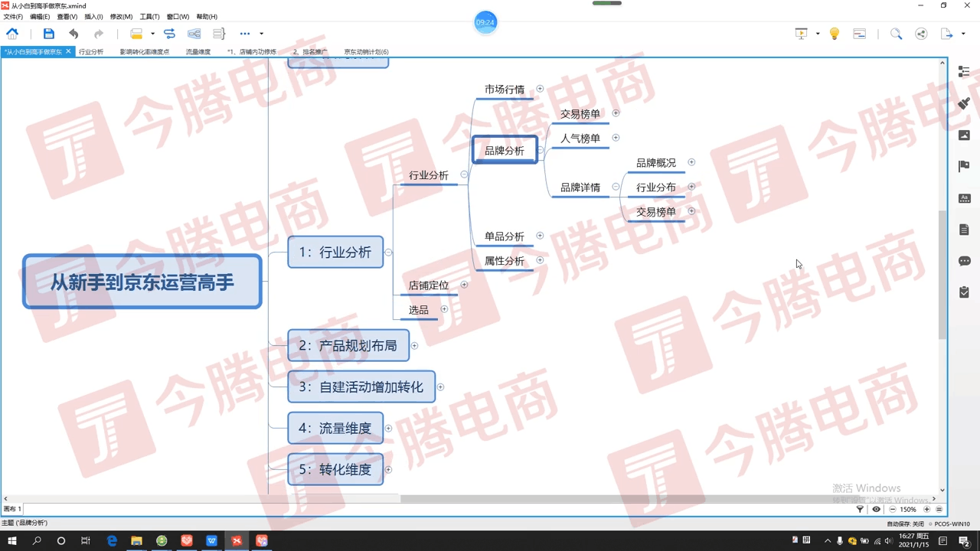Open the 工具(T) menu
The height and width of the screenshot is (551, 980).
pos(149,17)
